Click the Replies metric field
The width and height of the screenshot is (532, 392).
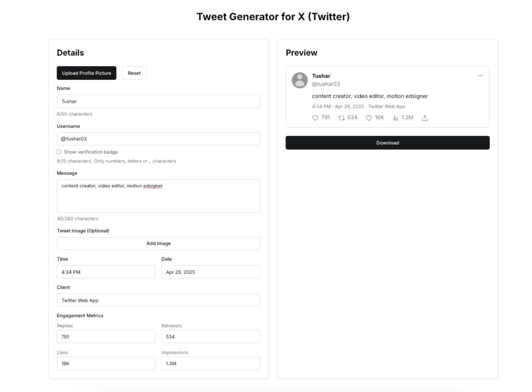[x=106, y=336]
